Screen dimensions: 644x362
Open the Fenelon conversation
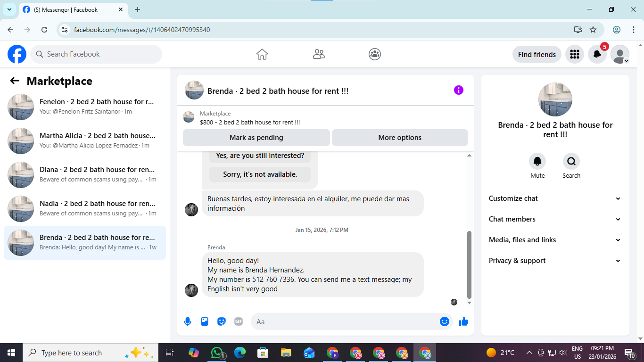(x=85, y=107)
